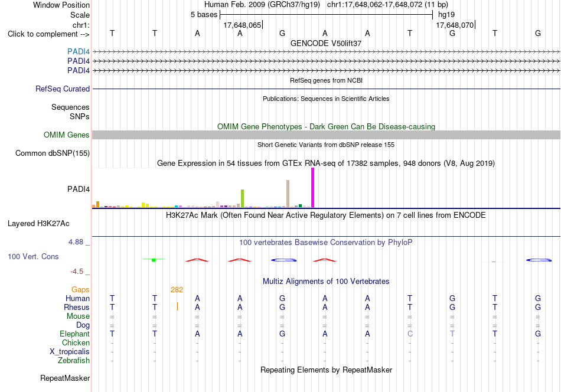Click the tall tan GTEx expression bar
The image size is (561, 392).
pos(288,194)
